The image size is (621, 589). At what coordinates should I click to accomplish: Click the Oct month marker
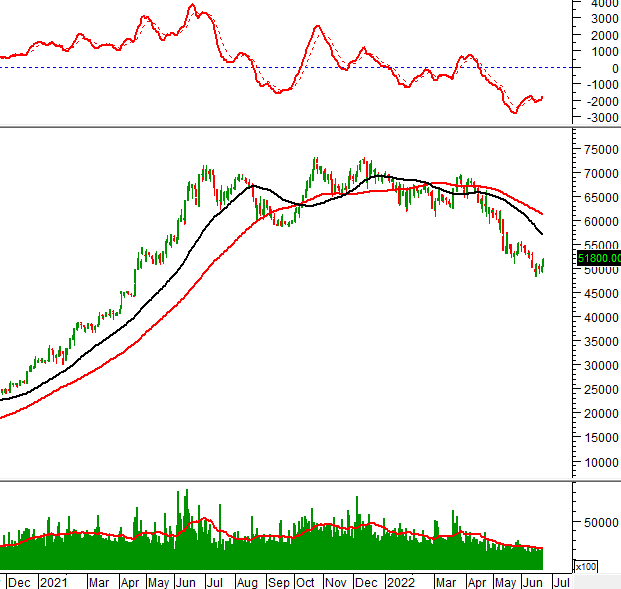pos(308,581)
